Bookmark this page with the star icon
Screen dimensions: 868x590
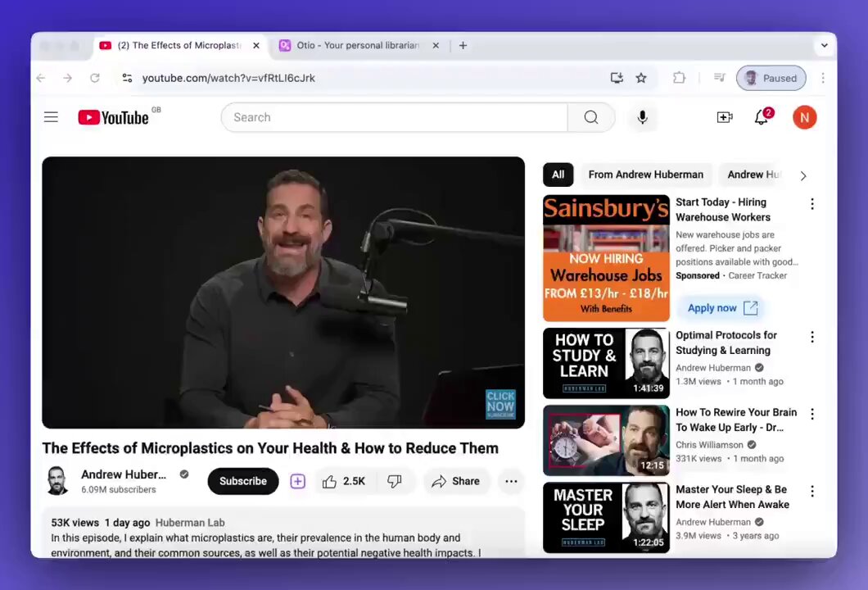pyautogui.click(x=641, y=78)
